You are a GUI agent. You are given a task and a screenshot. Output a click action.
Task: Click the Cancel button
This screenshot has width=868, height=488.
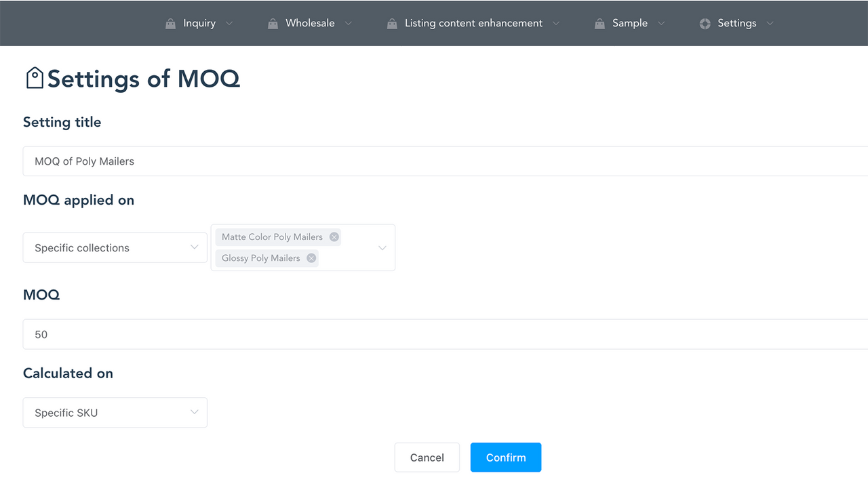(427, 457)
